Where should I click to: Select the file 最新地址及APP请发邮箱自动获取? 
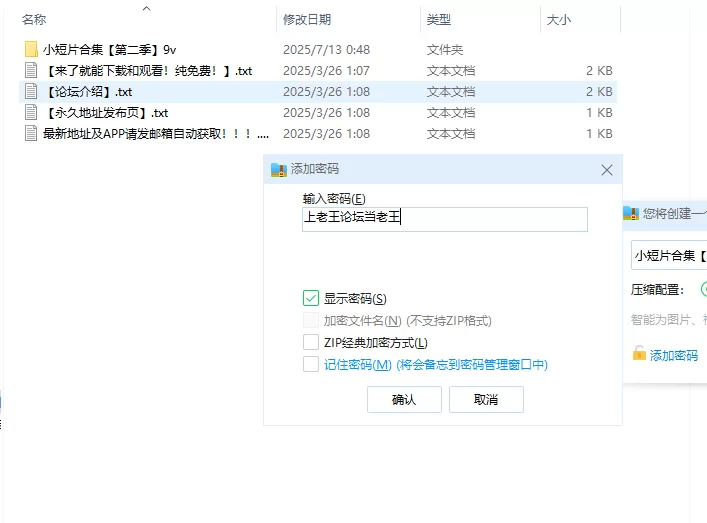pyautogui.click(x=156, y=133)
